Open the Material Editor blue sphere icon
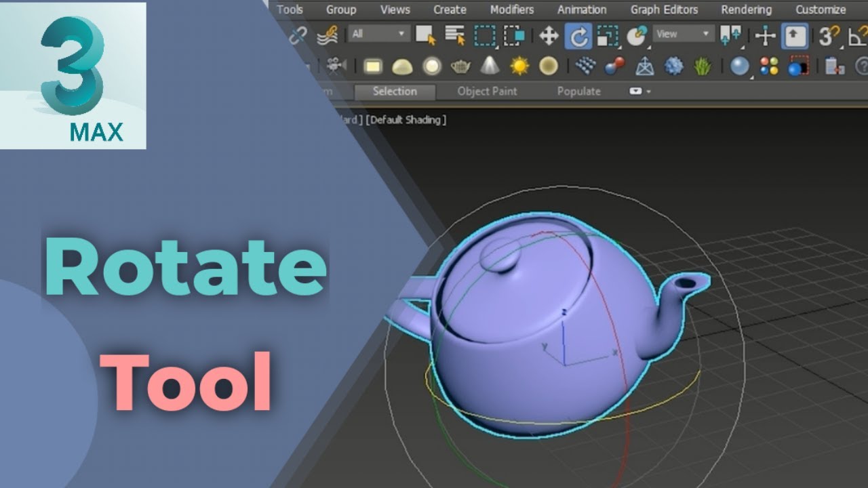868x488 pixels. pos(739,66)
